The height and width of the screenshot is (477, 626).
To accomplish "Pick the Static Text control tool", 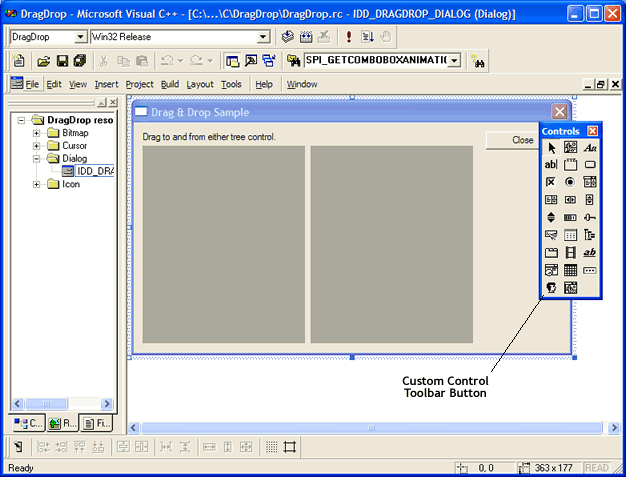I will pos(590,147).
